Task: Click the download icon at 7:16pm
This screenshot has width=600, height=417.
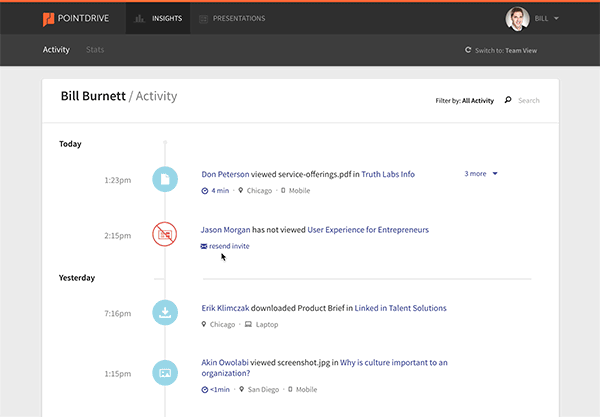Action: pyautogui.click(x=165, y=313)
